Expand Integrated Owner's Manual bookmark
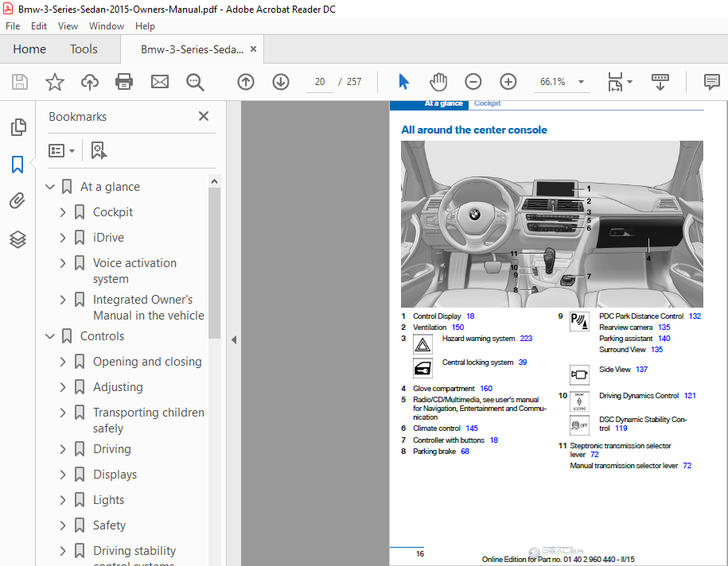 click(63, 300)
